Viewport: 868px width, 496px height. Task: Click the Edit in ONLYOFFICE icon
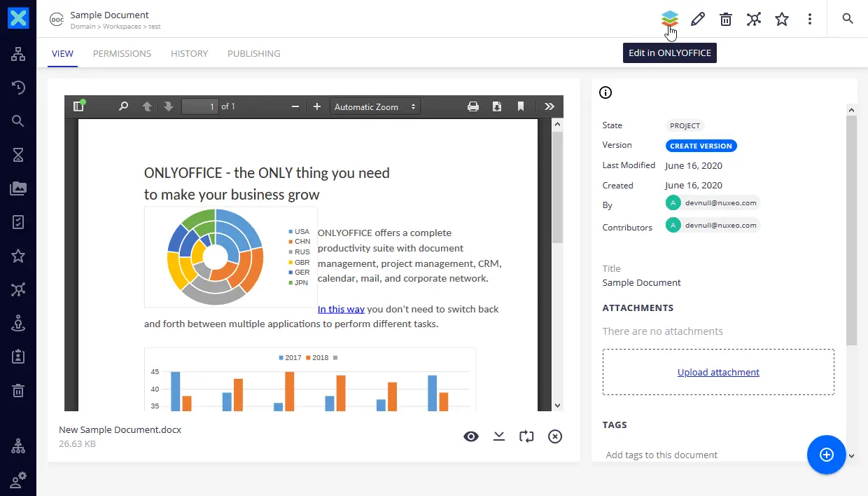670,19
